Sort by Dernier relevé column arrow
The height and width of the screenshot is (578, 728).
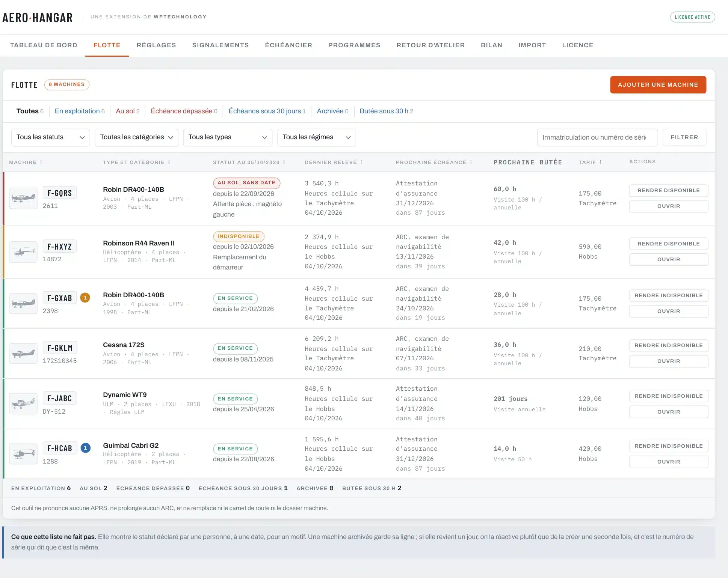(361, 162)
